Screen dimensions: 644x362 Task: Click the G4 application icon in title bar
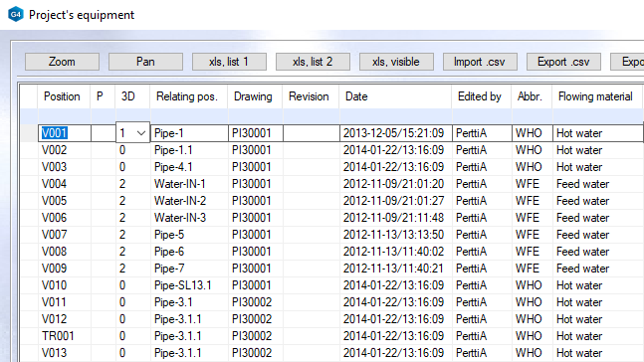click(x=16, y=14)
